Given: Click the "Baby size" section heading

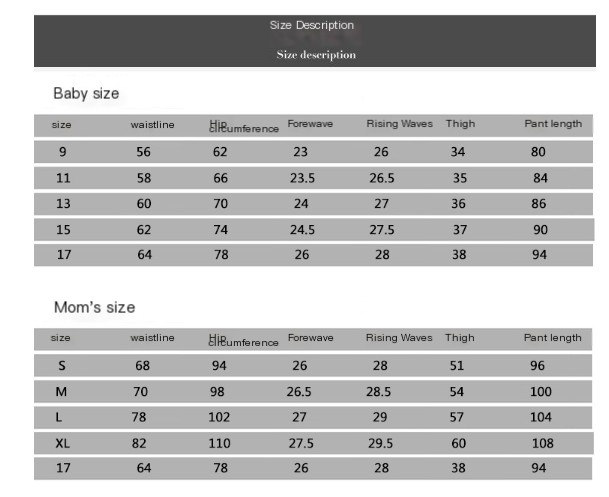Looking at the screenshot, I should click(x=86, y=93).
